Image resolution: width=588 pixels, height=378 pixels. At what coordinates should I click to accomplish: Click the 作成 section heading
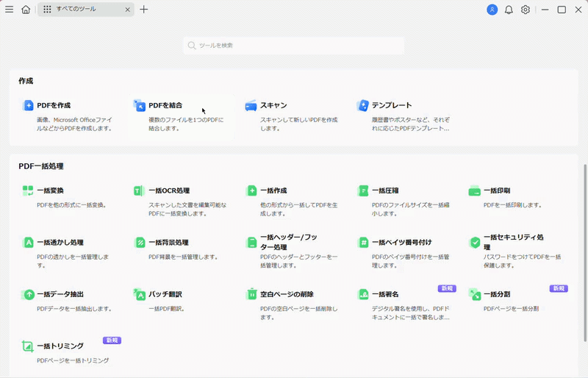coord(26,81)
